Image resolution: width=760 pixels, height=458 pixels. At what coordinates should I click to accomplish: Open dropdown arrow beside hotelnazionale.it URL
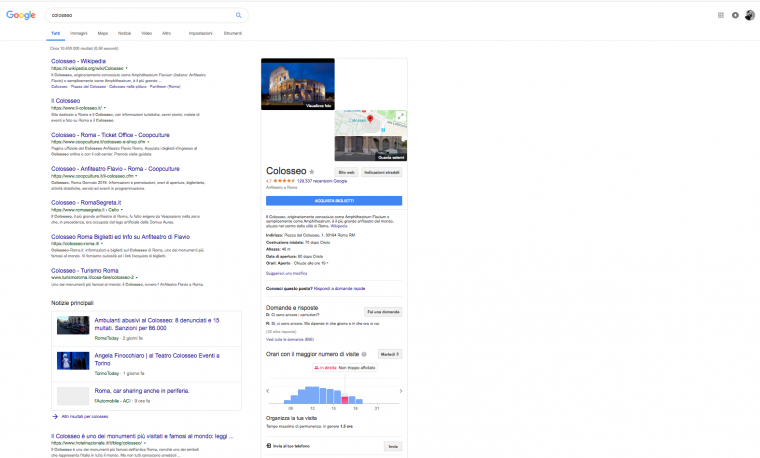tap(145, 443)
